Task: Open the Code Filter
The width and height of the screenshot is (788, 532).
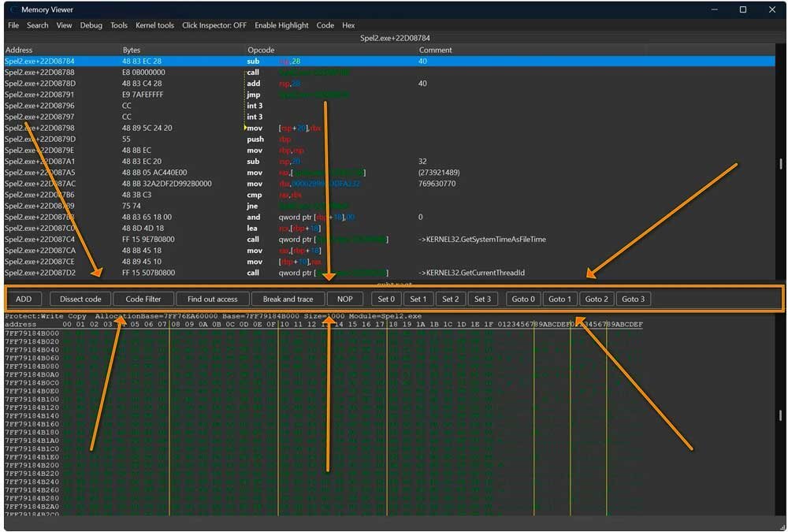Action: click(x=143, y=299)
